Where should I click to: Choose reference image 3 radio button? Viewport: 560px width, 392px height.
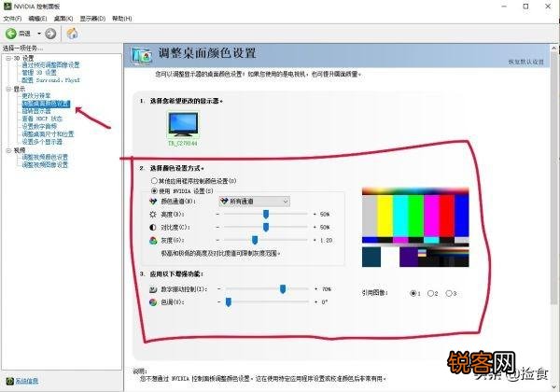coord(449,293)
